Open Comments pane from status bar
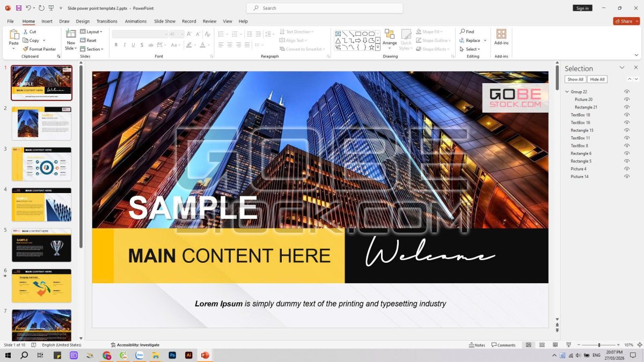 click(x=503, y=345)
